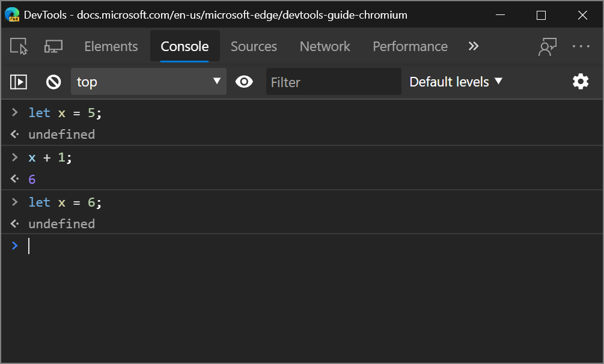Send feedback using the person icon
The height and width of the screenshot is (364, 604).
point(548,46)
